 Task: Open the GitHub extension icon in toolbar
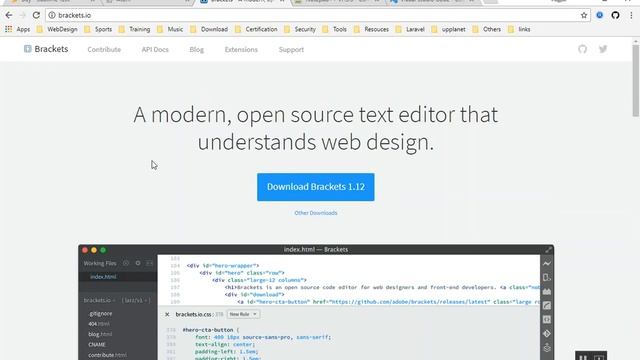tap(615, 15)
